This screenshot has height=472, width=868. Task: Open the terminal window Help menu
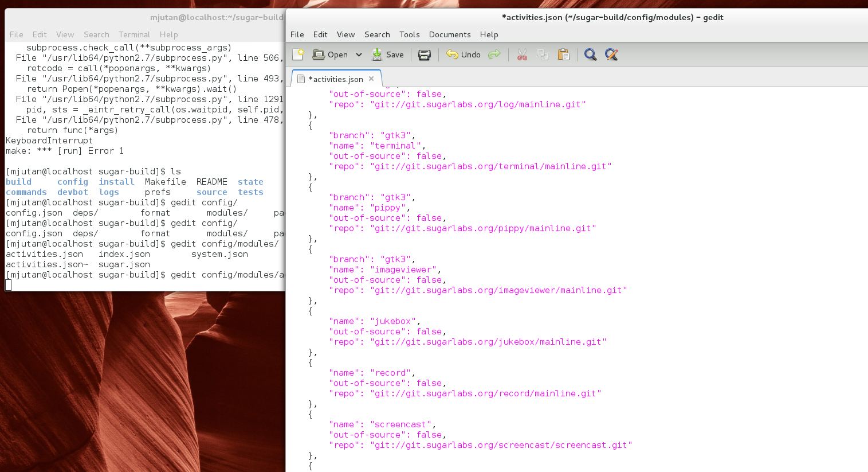pos(168,34)
